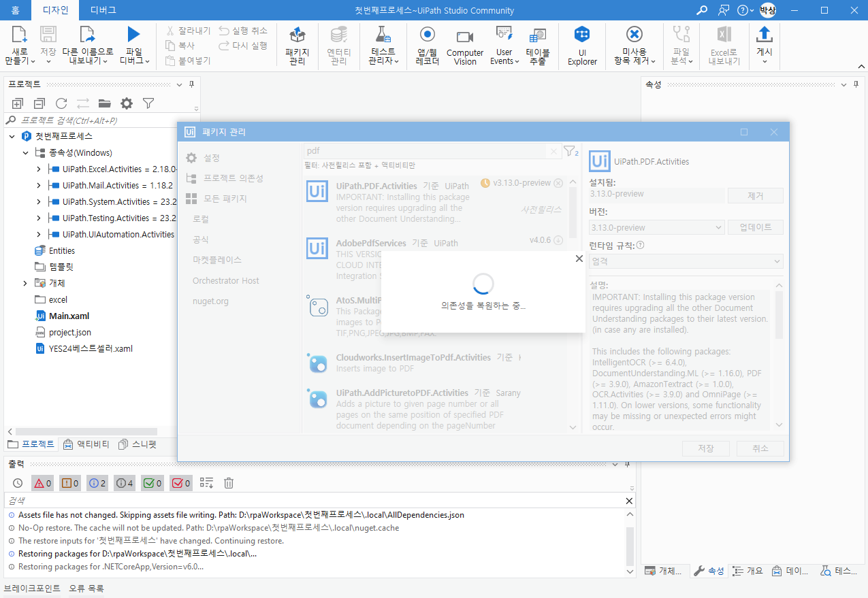This screenshot has width=868, height=598.
Task: Open the 런타임 규칙 dropdown
Action: click(686, 261)
